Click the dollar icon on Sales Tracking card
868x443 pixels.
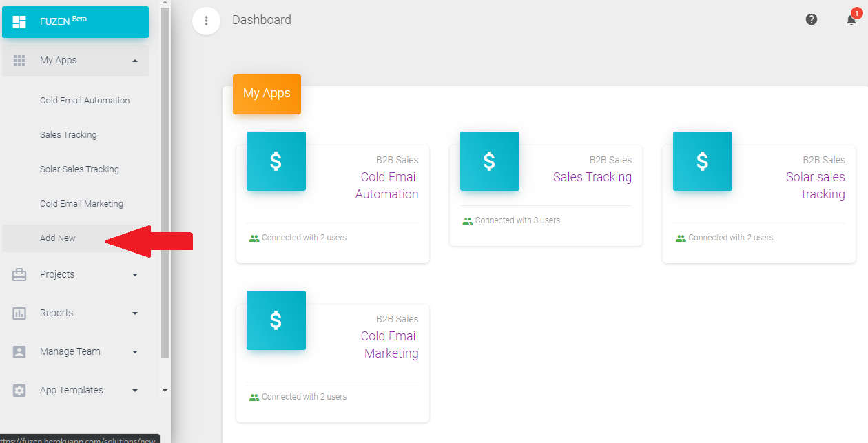(489, 161)
